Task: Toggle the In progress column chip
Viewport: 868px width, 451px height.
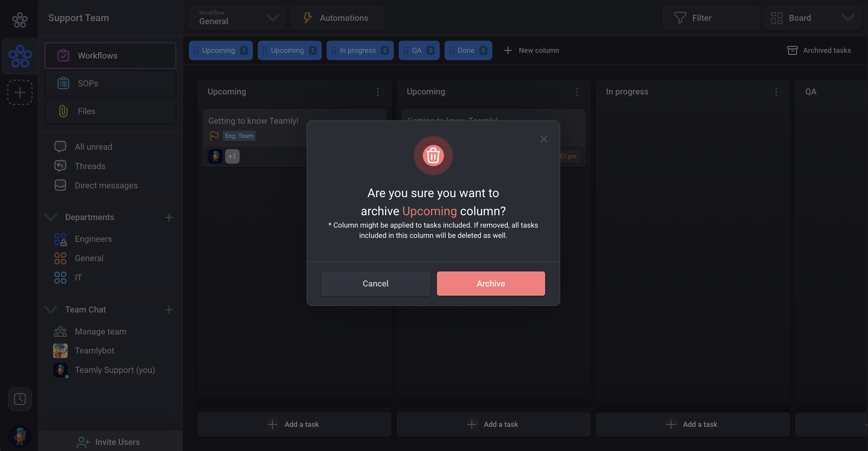Action: click(360, 50)
